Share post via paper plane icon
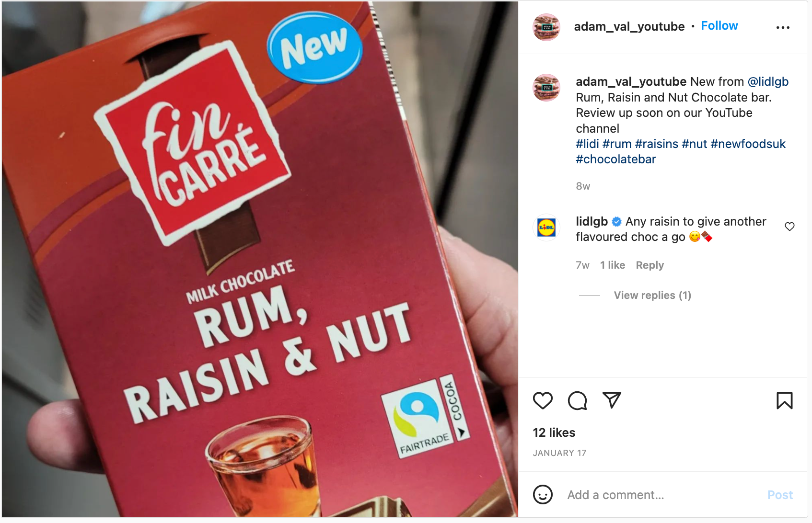The image size is (812, 523). point(612,400)
